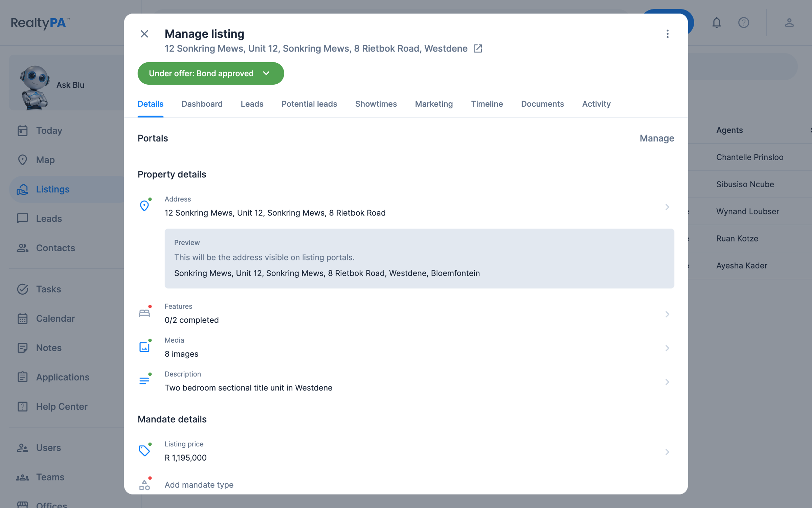Viewport: 812px width, 508px height.
Task: Click agent Sibusiso Ncube in background table
Action: point(745,184)
